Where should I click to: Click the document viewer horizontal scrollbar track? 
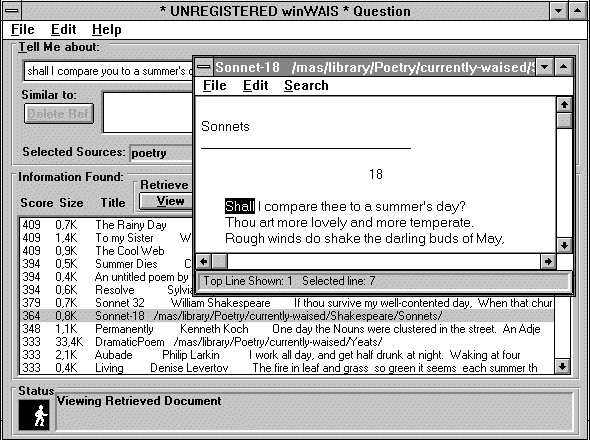384,261
